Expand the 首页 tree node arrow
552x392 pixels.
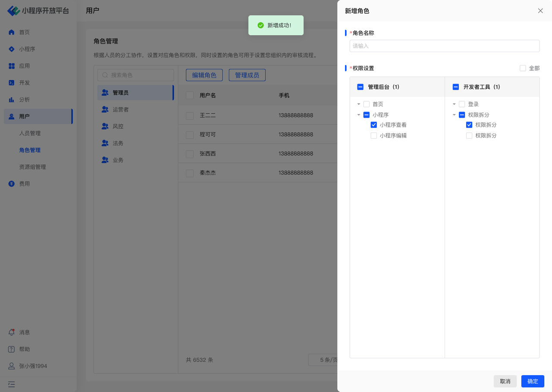pos(359,104)
